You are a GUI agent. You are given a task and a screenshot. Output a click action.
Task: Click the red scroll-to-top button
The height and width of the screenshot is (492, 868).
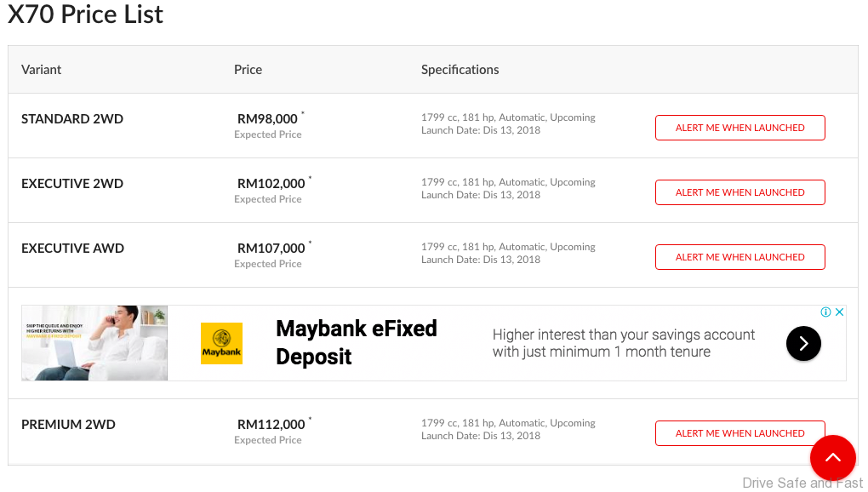832,458
